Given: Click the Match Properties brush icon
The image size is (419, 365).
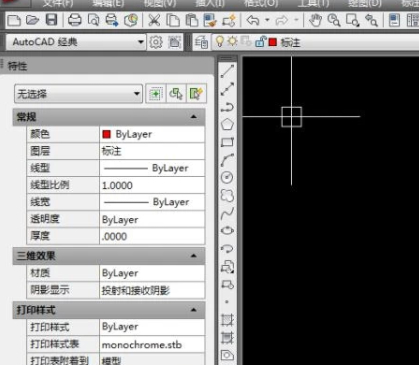Looking at the screenshot, I should (210, 20).
